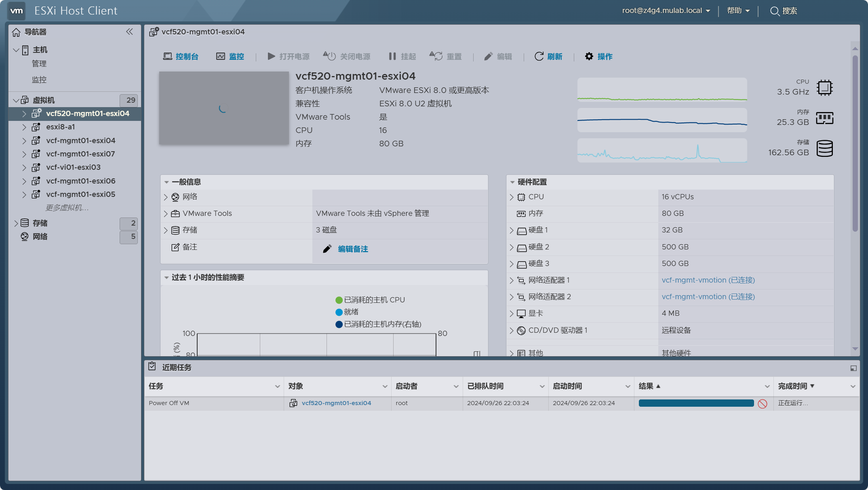The height and width of the screenshot is (490, 868).
Task: Click the CPU chip icon near 3.5 GHz
Action: 824,87
